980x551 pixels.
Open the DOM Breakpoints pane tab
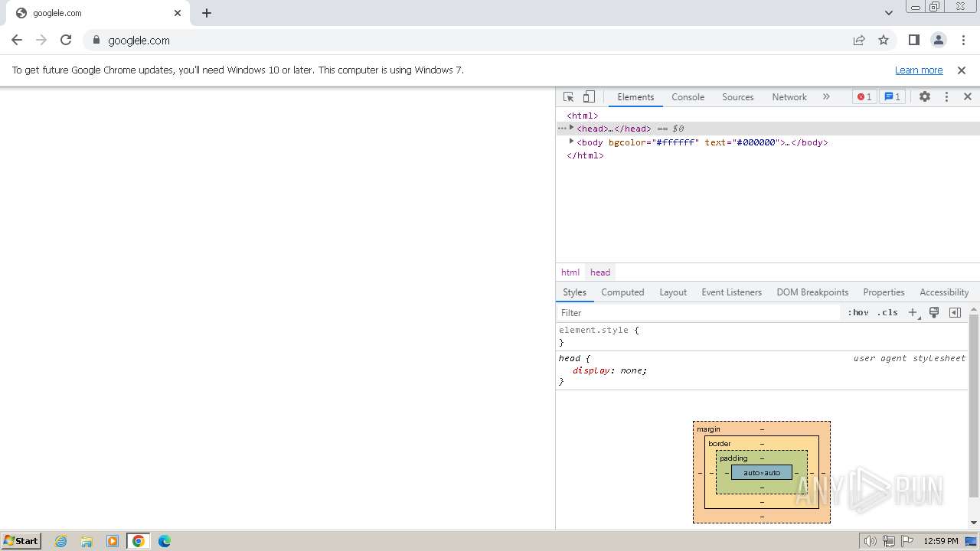812,292
